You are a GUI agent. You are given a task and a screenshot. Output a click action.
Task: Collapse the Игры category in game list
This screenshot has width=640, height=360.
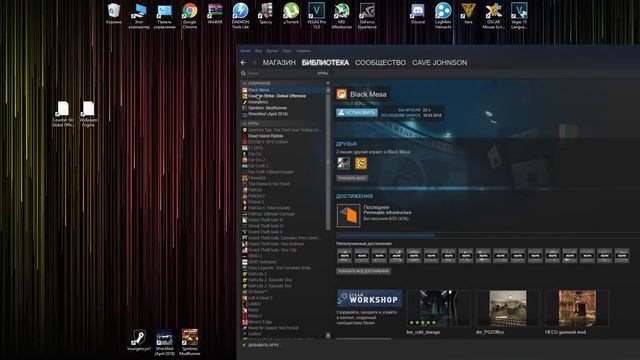(x=244, y=123)
